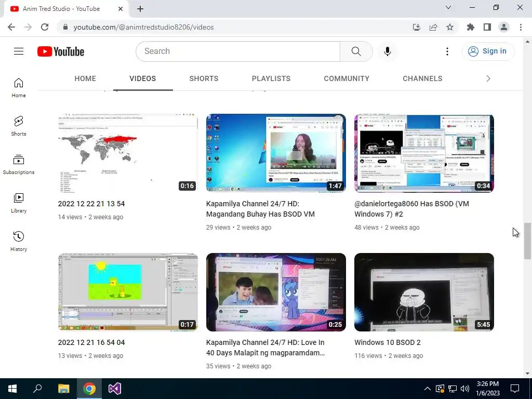Show hidden system tray icons
The height and width of the screenshot is (399, 532).
point(428,389)
